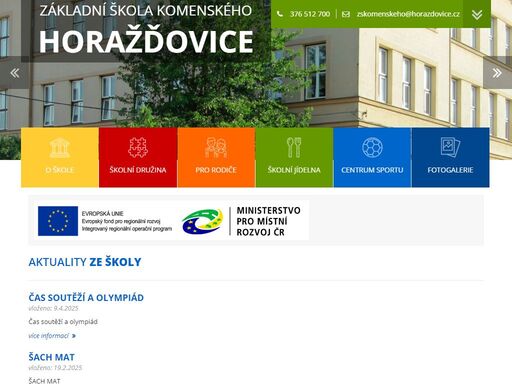Image resolution: width=512 pixels, height=384 pixels.
Task: Click the vloženo 19.2.2025 date text
Action: pos(55,368)
